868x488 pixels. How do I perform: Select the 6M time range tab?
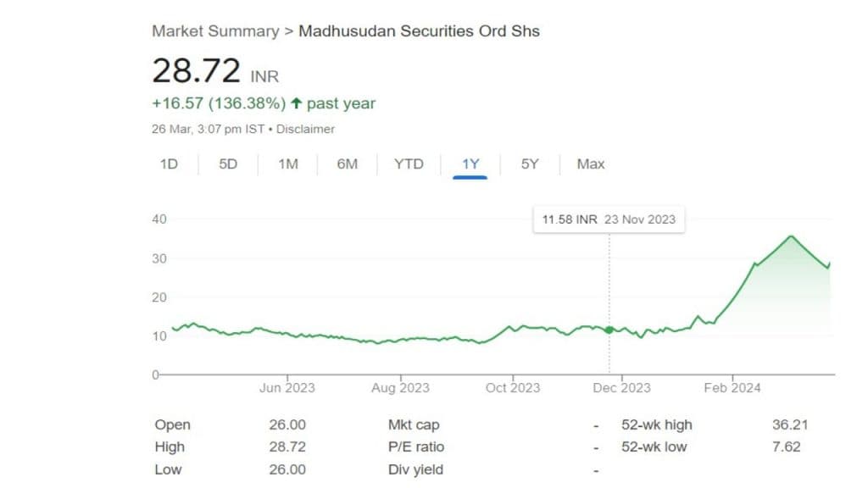[x=348, y=164]
